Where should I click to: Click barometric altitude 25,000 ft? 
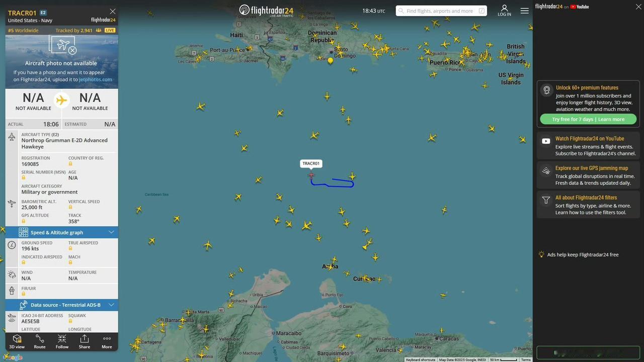tap(32, 207)
